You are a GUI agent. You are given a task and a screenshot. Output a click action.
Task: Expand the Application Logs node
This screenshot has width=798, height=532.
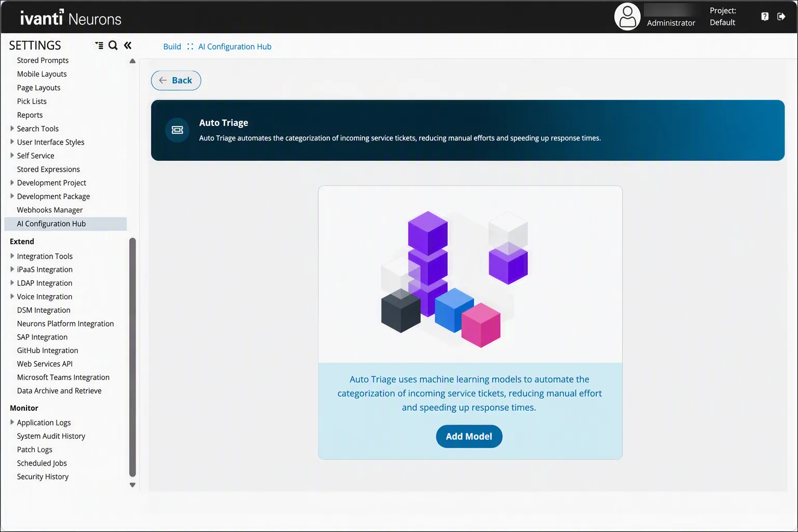click(12, 423)
